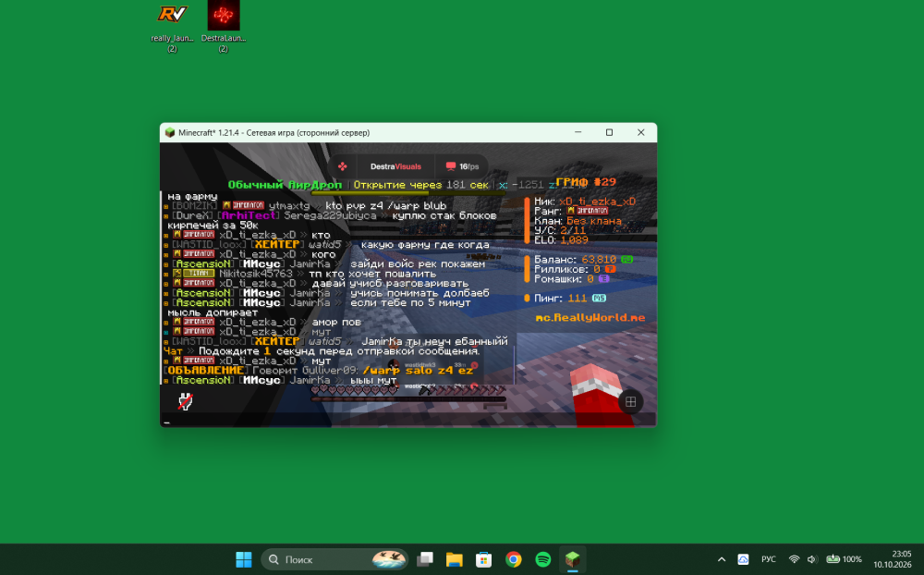Viewport: 924px width, 575px height.
Task: Click the 16fps counter text
Action: (x=469, y=166)
